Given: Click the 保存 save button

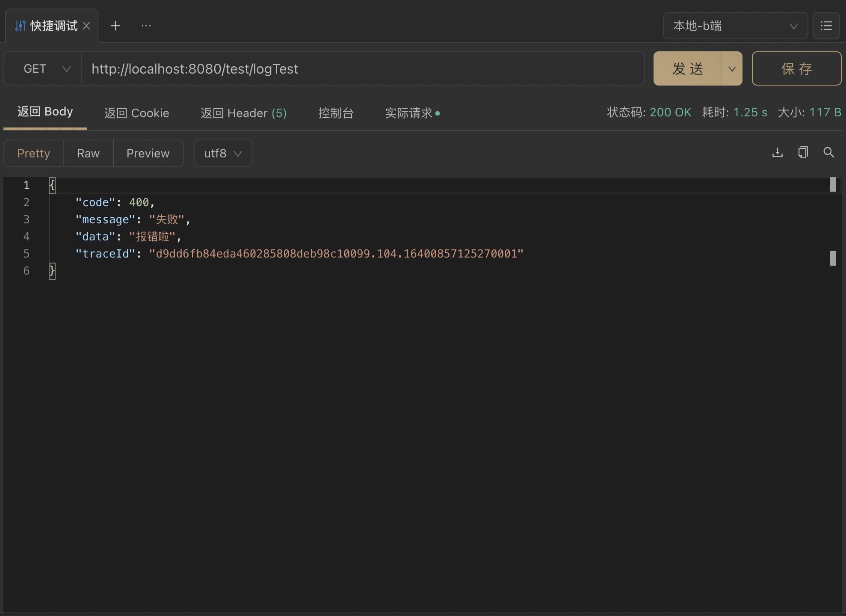Looking at the screenshot, I should 796,68.
